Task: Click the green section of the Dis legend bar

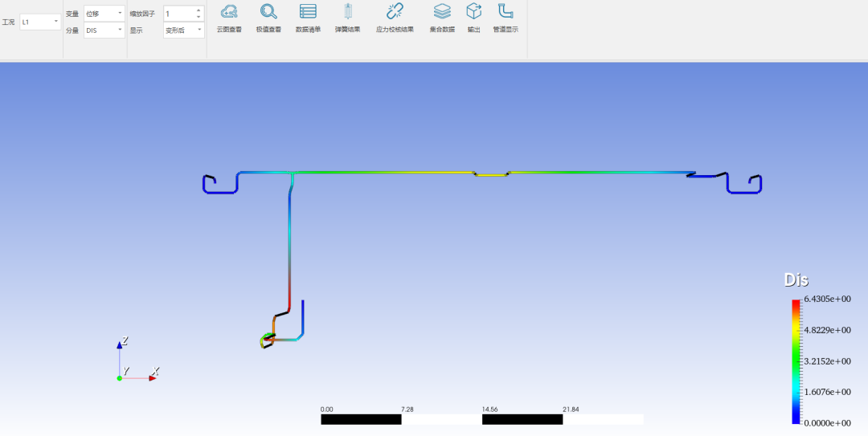Action: click(x=796, y=361)
